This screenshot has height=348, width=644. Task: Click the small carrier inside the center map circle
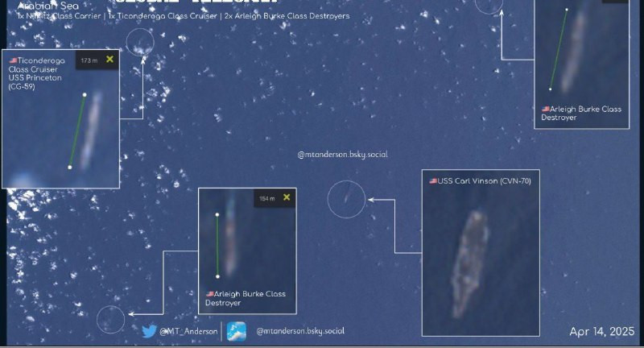(346, 198)
